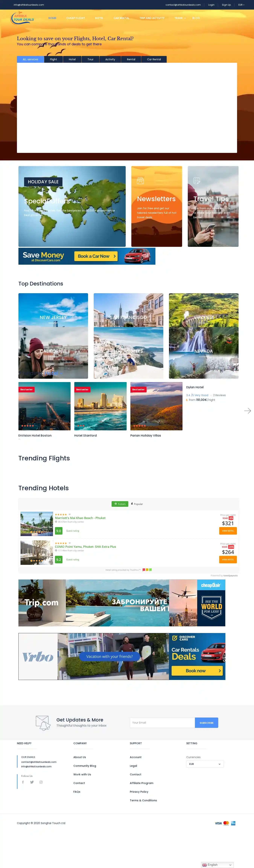Click the next arrow beside Dylan Hotel
254x868 pixels.
click(x=247, y=410)
